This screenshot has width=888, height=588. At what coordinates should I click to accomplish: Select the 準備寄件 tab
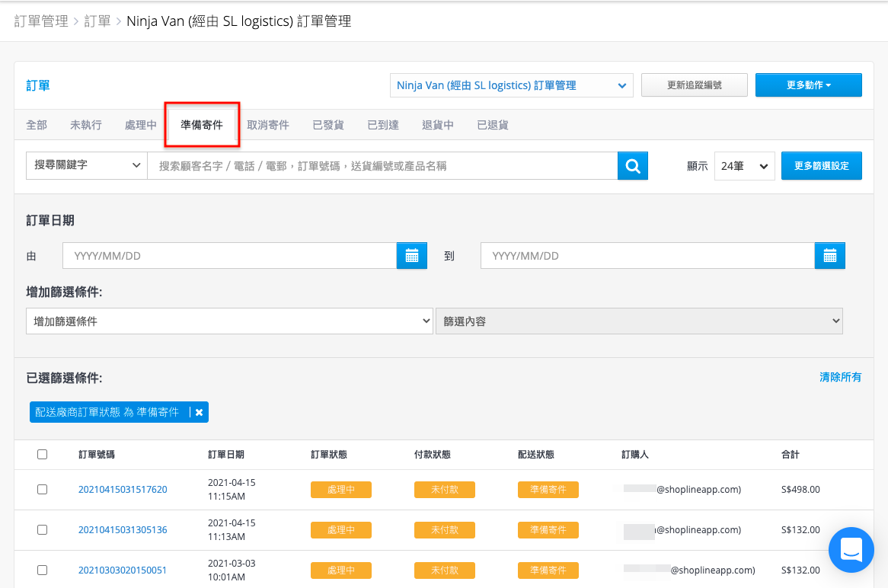(202, 125)
